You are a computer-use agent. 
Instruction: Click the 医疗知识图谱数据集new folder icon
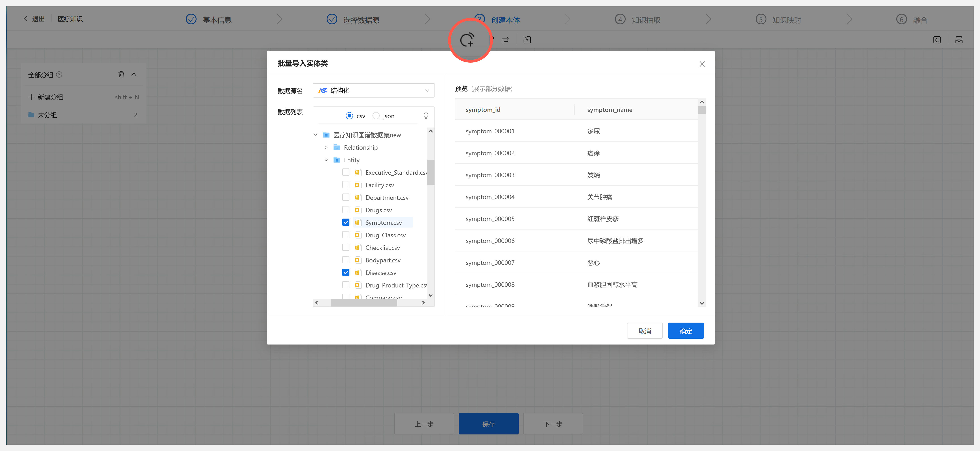tap(326, 135)
